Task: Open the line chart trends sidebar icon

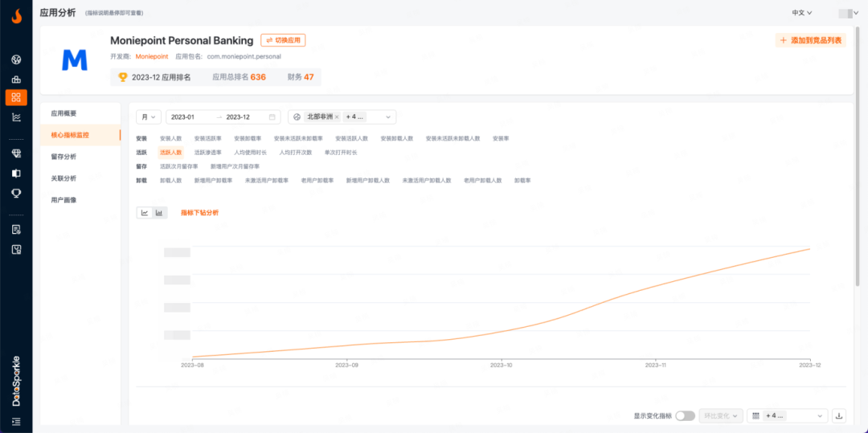Action: [x=16, y=117]
